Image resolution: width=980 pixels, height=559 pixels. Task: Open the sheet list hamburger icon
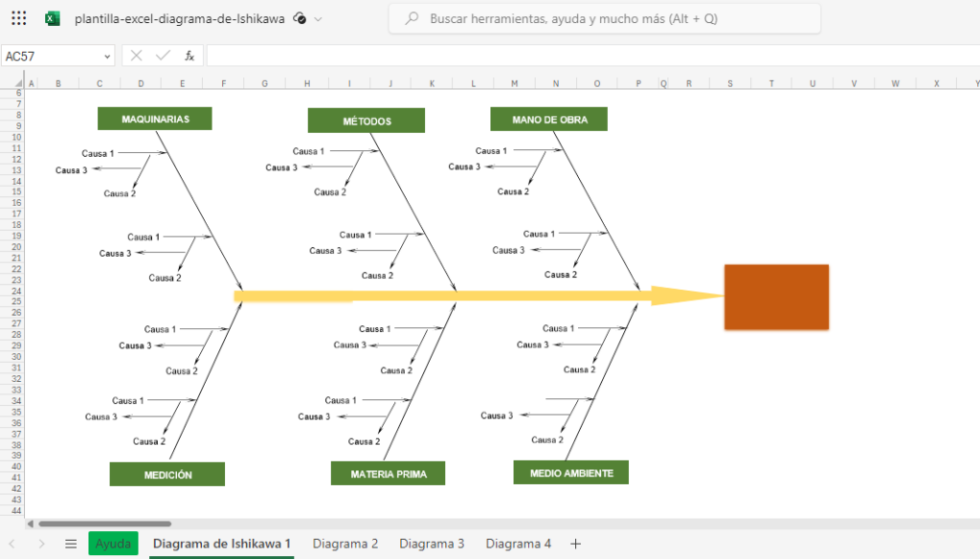pos(70,543)
